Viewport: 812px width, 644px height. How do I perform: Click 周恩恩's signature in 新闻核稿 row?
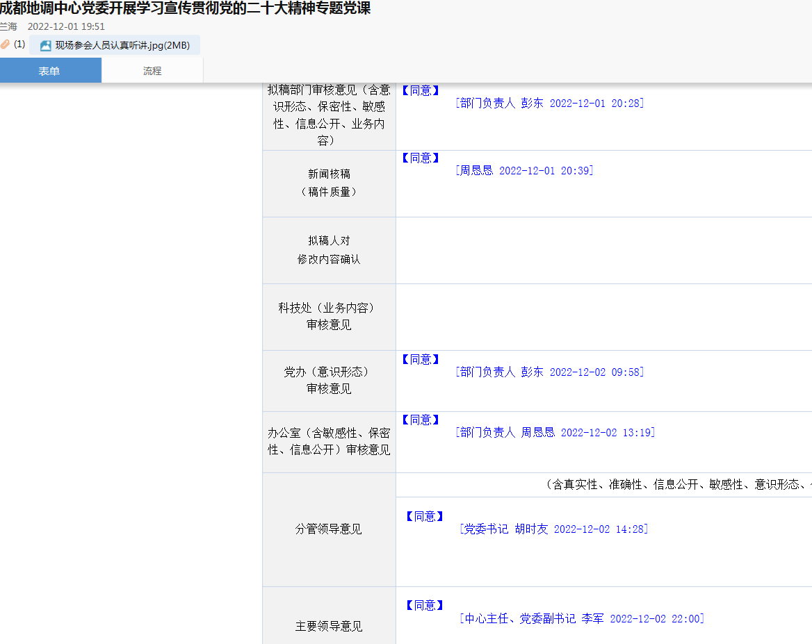[x=524, y=170]
